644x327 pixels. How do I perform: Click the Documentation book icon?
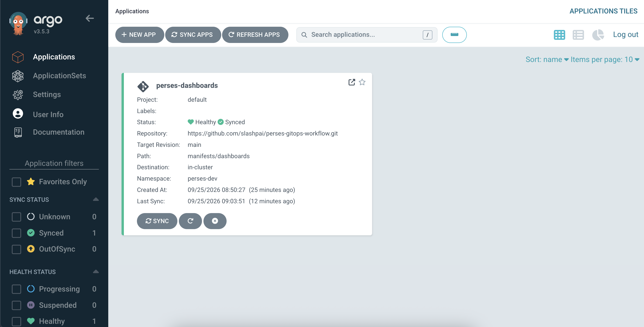point(18,132)
